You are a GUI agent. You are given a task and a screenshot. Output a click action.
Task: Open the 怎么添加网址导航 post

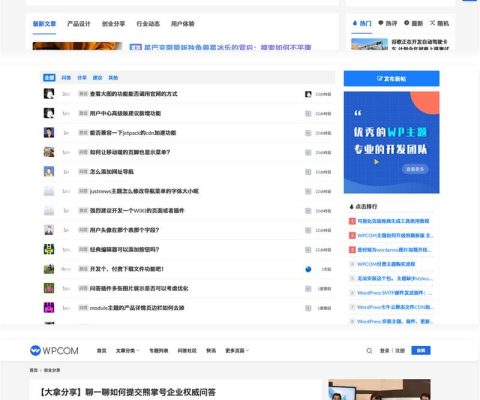(x=112, y=172)
